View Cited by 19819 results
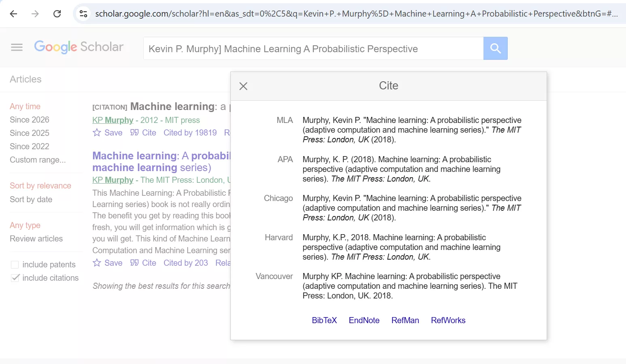Viewport: 626px width, 364px height. pos(190,133)
